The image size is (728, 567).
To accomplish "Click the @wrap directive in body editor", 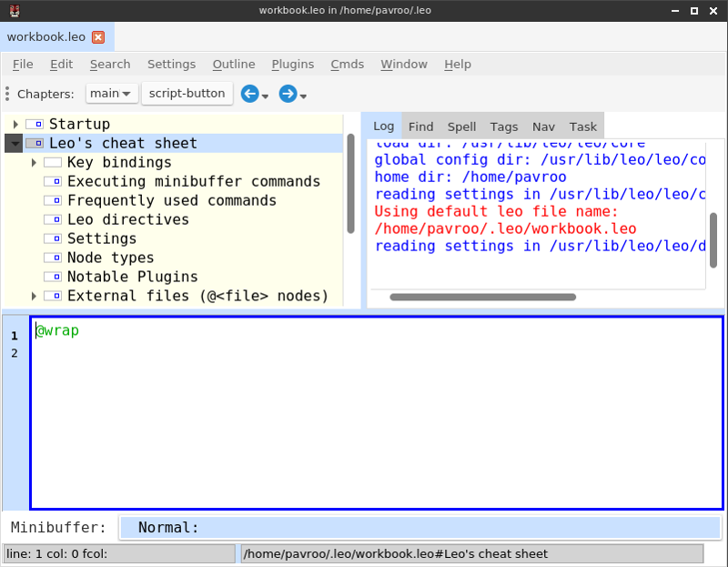I will (x=57, y=330).
